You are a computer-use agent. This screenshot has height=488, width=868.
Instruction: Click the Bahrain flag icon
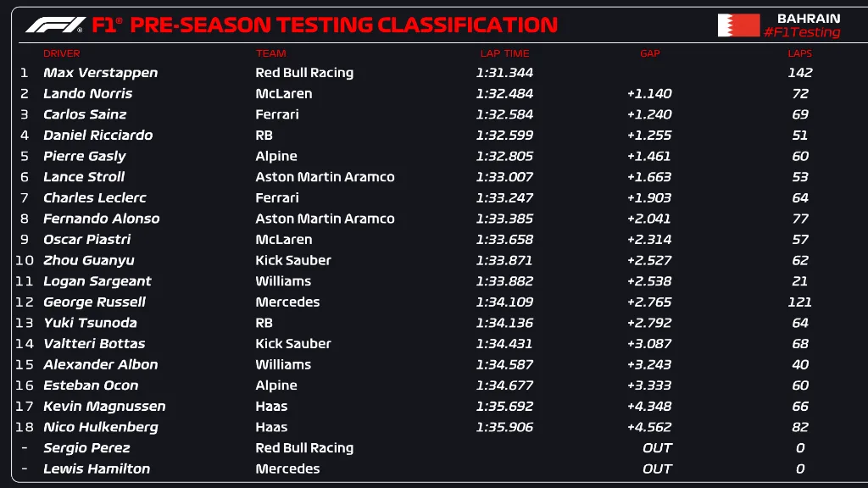[738, 25]
